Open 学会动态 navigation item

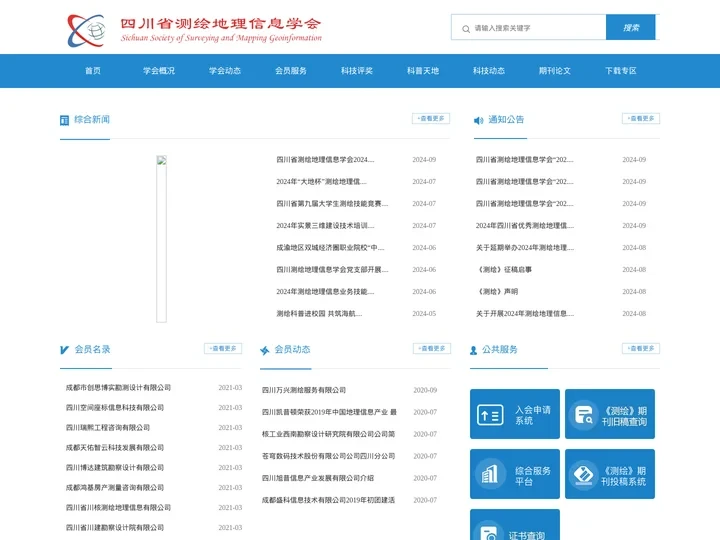click(x=225, y=71)
